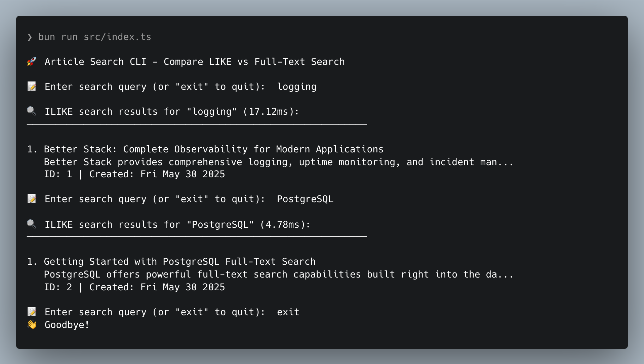Image resolution: width=644 pixels, height=364 pixels.
Task: Click the "ID: 2 | Created" metadata line
Action: coord(134,287)
